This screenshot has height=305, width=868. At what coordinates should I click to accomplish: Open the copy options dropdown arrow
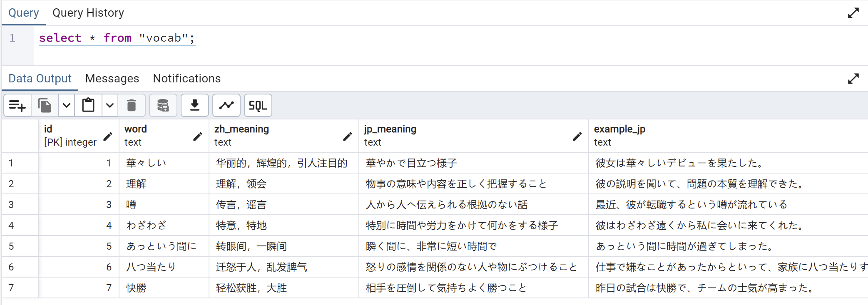pyautogui.click(x=66, y=106)
